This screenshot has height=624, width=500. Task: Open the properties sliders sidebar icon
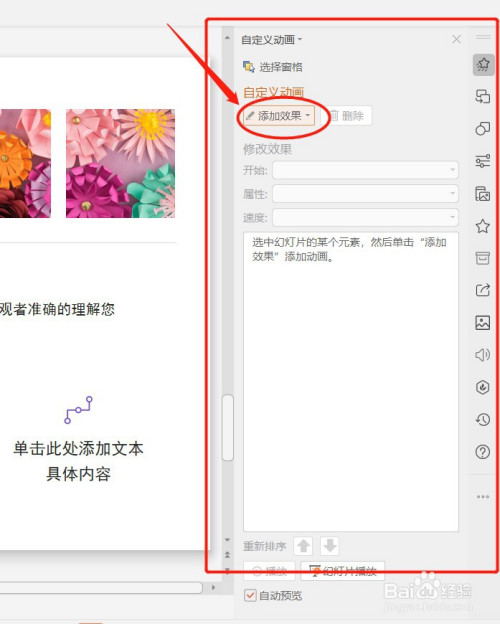(483, 161)
